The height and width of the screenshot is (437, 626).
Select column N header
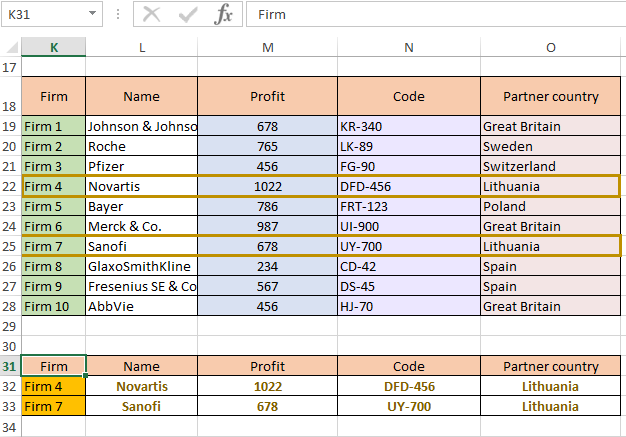(x=409, y=47)
